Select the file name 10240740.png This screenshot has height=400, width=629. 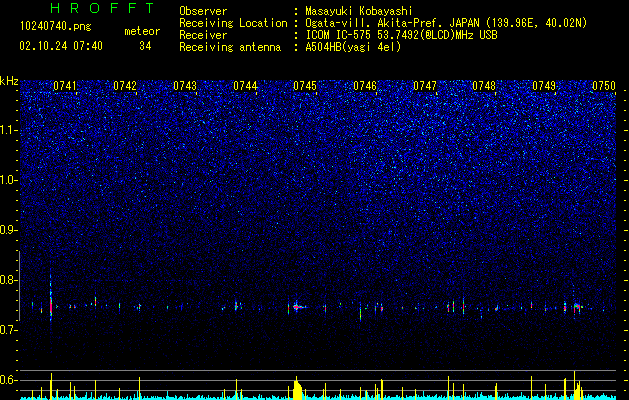[x=56, y=27]
